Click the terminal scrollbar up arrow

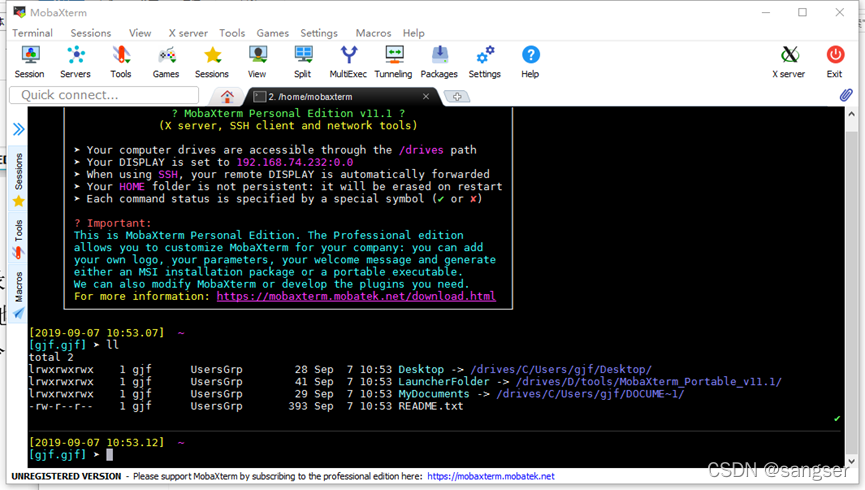[851, 114]
